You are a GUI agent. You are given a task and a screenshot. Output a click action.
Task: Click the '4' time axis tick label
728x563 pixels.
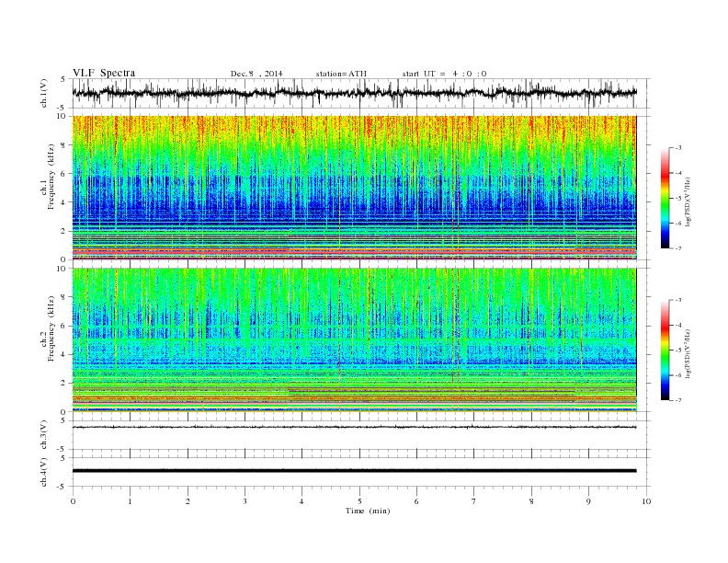click(x=301, y=501)
